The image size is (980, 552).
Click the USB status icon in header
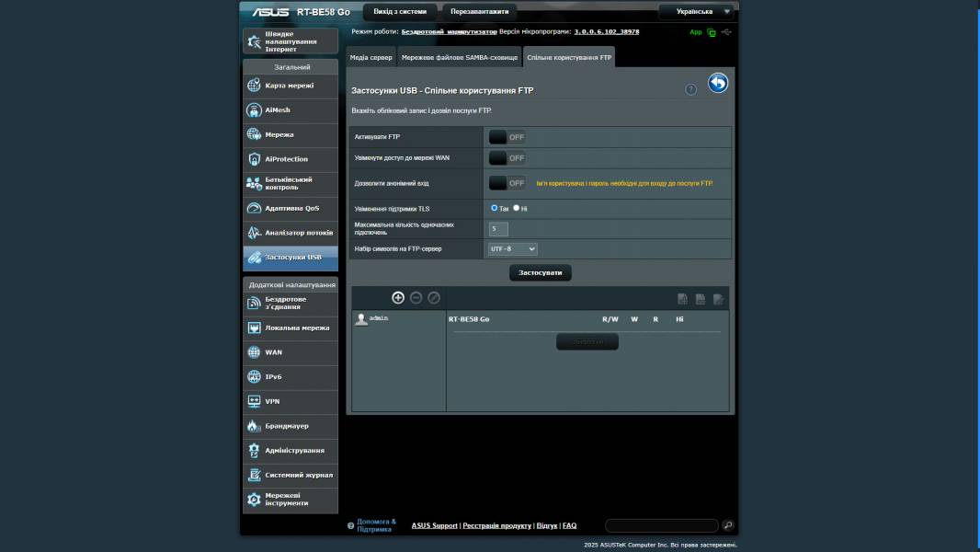(727, 32)
